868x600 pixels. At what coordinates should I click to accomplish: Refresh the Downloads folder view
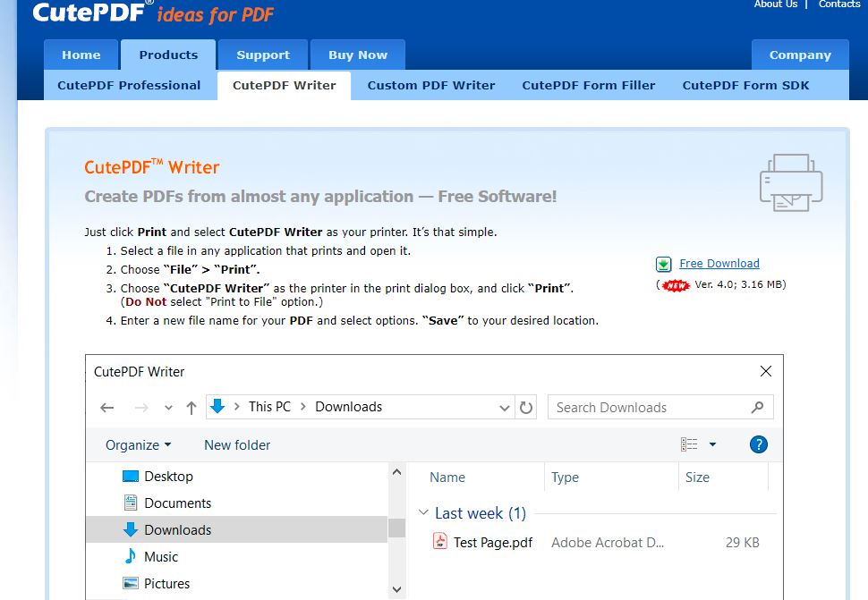coord(526,408)
